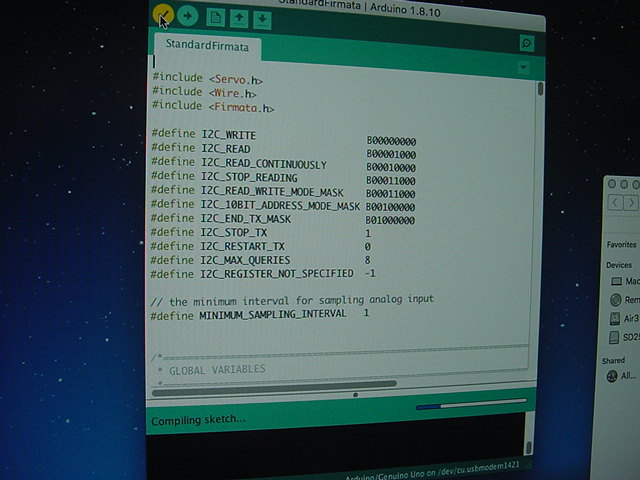Click the '#include <Firmata.h>' line

tap(213, 107)
